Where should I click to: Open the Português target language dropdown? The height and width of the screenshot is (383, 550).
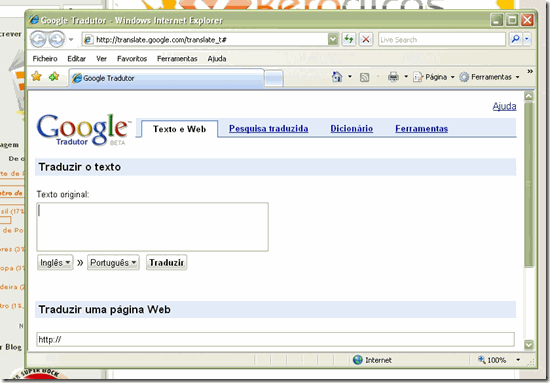coord(113,263)
